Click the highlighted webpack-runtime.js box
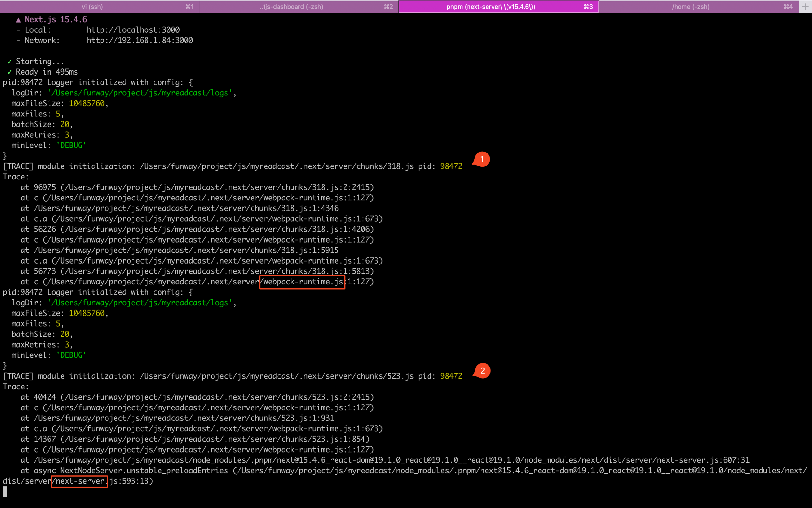Viewport: 812px width, 508px height. [302, 282]
